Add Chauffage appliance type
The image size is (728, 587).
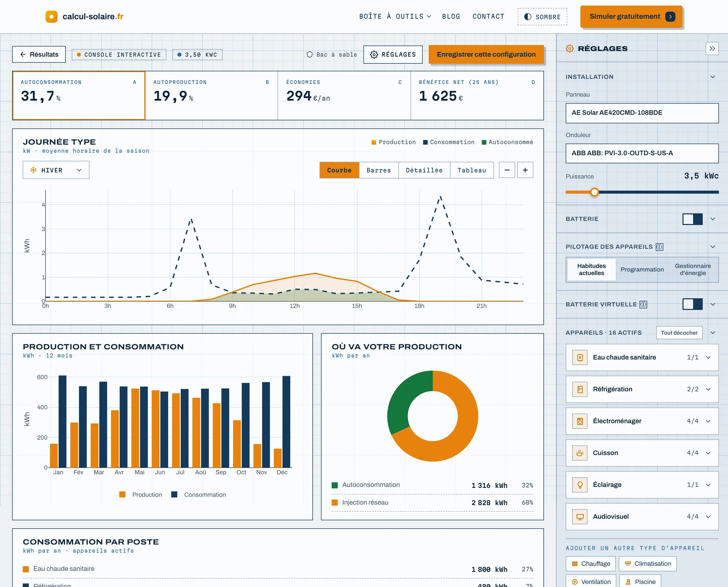point(590,564)
